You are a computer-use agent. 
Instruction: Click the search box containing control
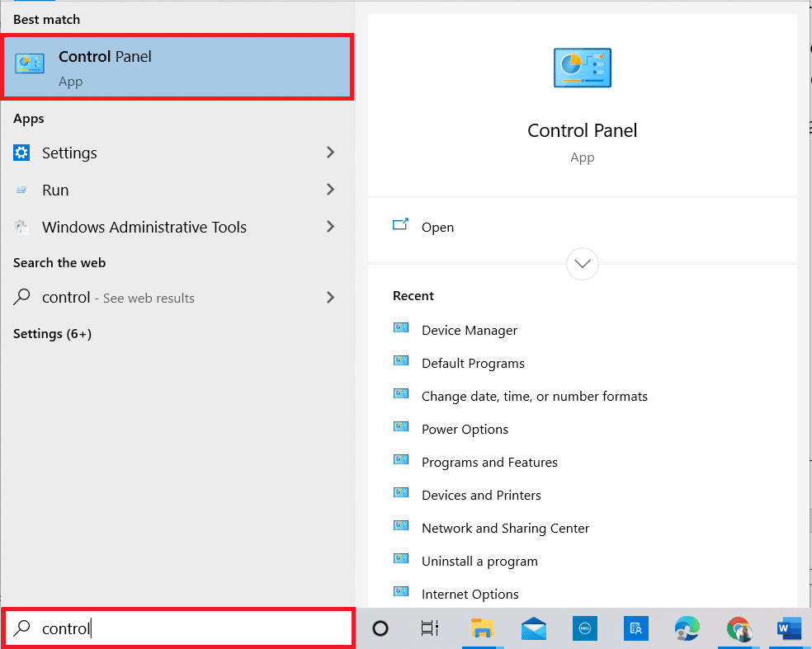(178, 628)
